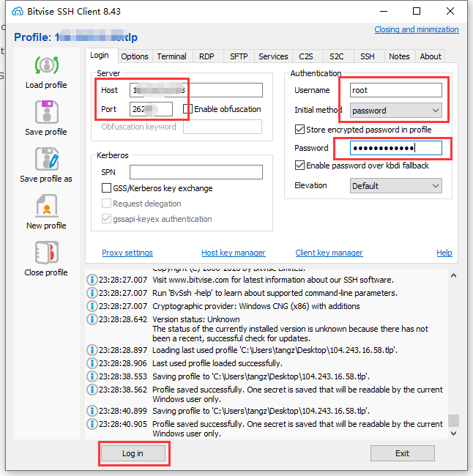Click the log scrollbar thumb
The image size is (473, 476).
[x=453, y=421]
